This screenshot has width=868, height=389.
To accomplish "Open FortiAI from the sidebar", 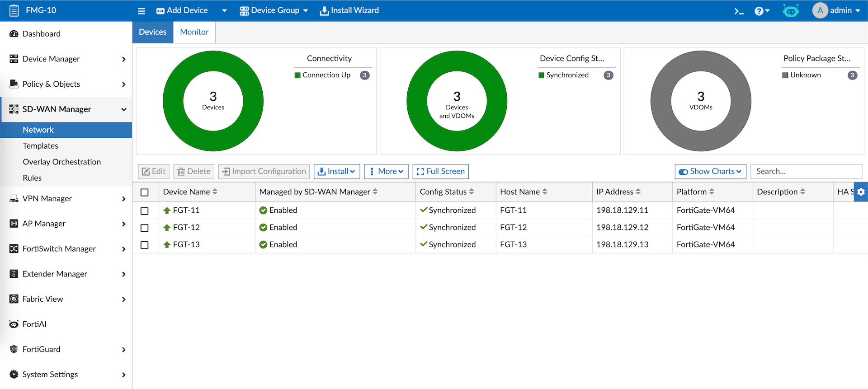I will 34,324.
